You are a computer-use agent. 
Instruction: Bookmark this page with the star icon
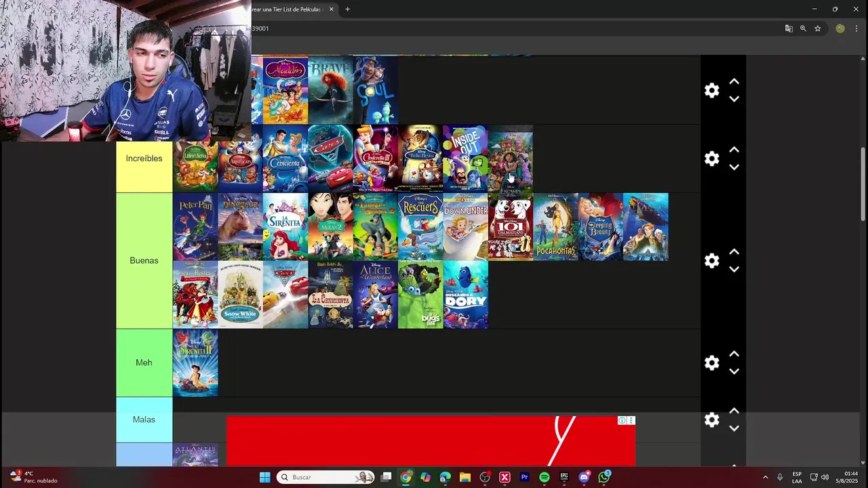pyautogui.click(x=818, y=28)
